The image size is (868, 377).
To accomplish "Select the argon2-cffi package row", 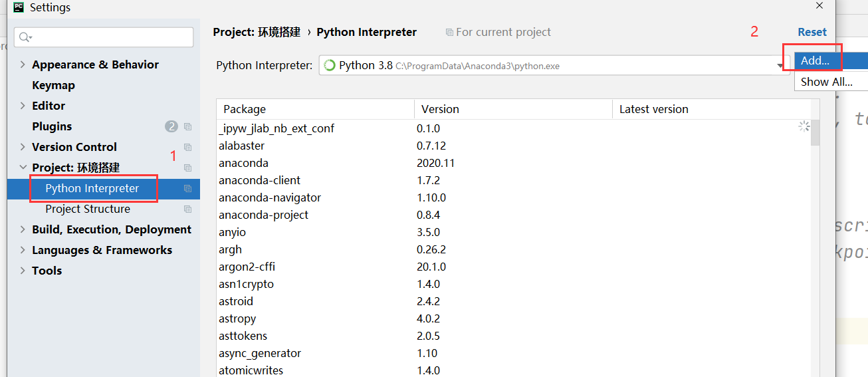I will tap(514, 267).
